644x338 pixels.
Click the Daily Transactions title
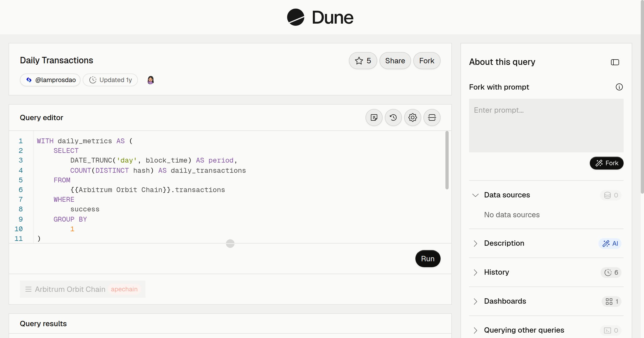point(57,60)
